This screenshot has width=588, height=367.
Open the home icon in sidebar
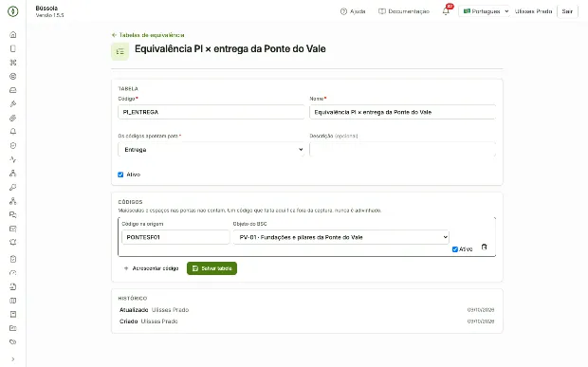[12, 35]
